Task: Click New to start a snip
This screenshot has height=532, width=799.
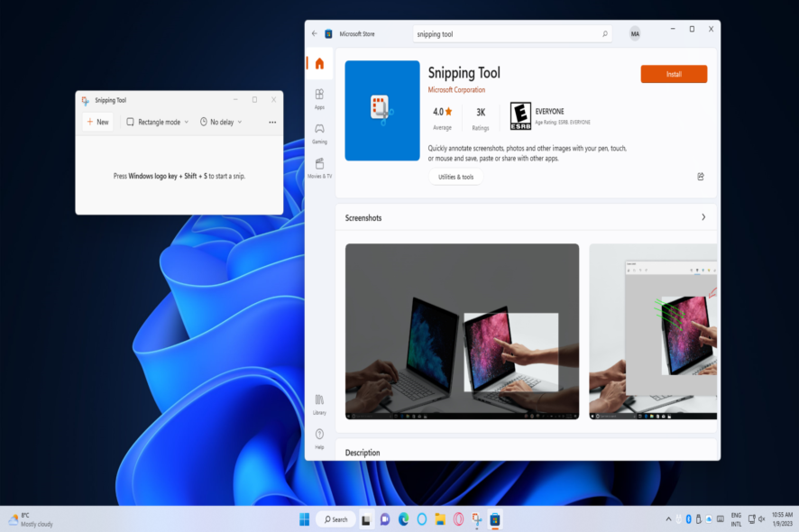Action: click(97, 121)
